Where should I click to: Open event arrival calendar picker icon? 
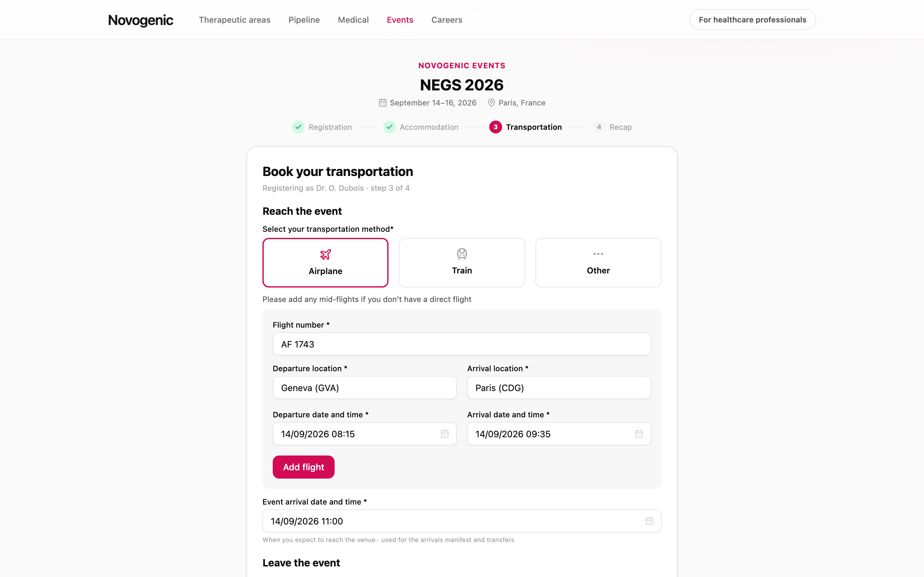click(649, 521)
